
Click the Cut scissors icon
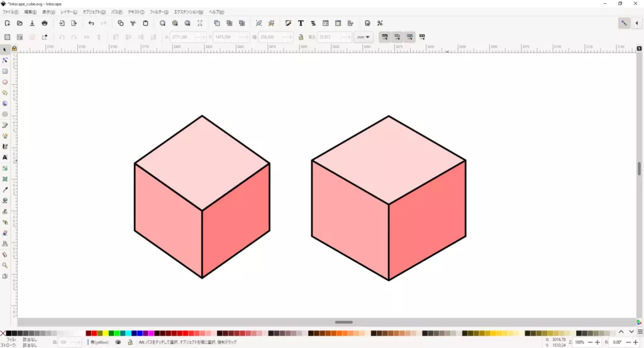[x=133, y=23]
